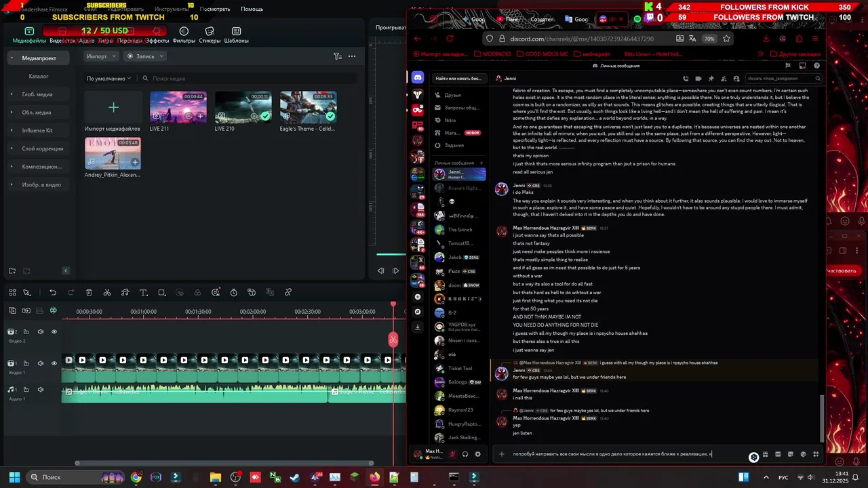Click the add track icon above tracks

(12, 311)
